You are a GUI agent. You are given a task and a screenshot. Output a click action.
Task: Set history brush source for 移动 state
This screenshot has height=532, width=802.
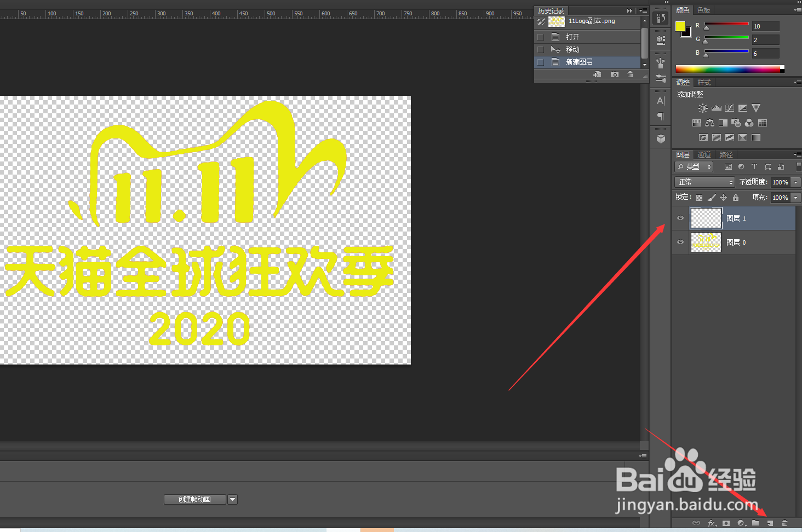click(541, 50)
